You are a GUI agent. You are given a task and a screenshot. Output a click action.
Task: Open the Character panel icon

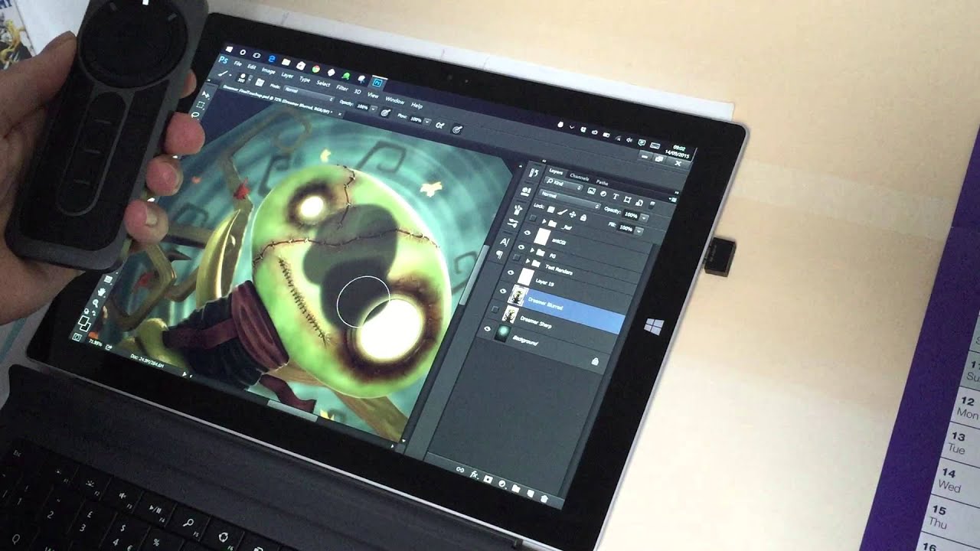(x=504, y=242)
